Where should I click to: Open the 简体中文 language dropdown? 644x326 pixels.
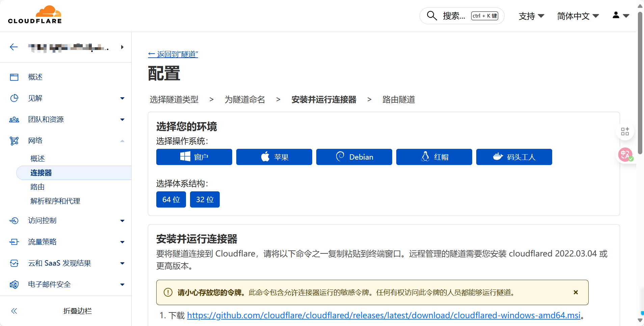(578, 16)
